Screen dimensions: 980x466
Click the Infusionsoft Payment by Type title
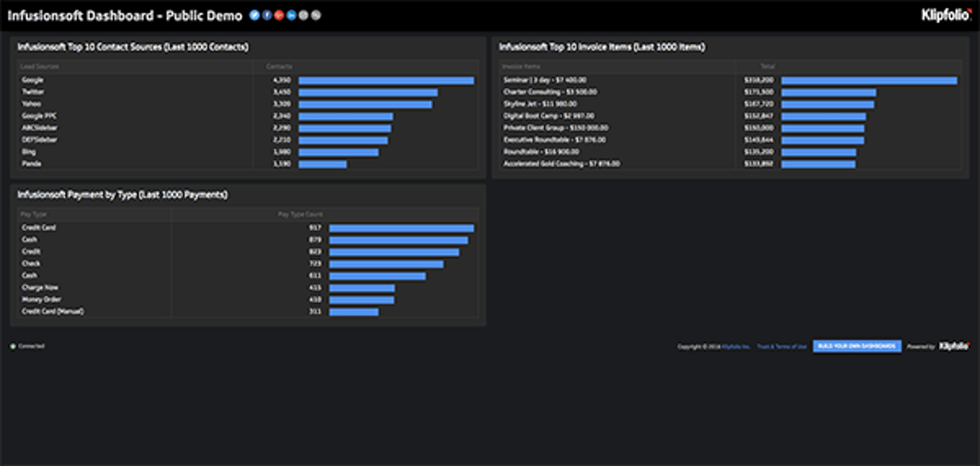coord(122,195)
